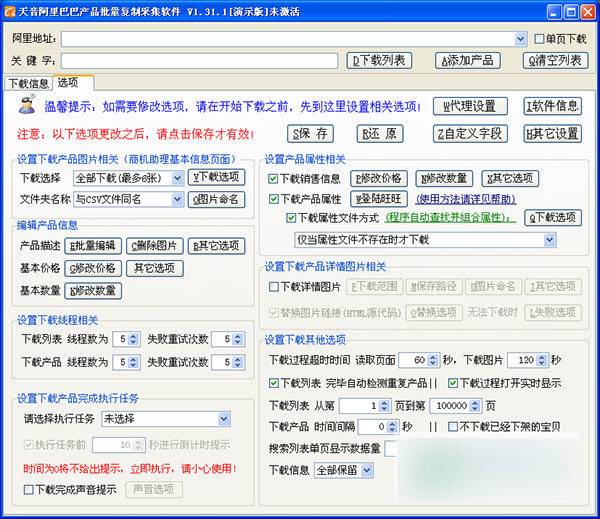This screenshot has height=519, width=600.
Task: Open 请选择执行任务 dropdown showing 未选择
Action: (224, 419)
